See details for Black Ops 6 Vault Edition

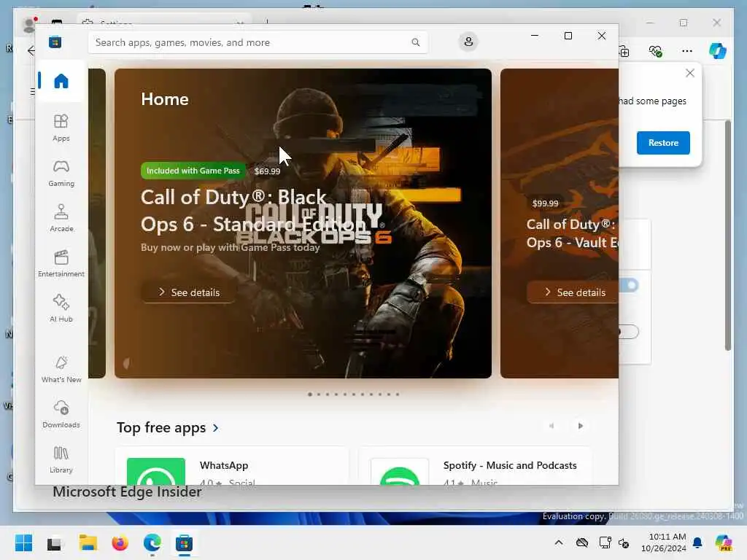pyautogui.click(x=572, y=292)
